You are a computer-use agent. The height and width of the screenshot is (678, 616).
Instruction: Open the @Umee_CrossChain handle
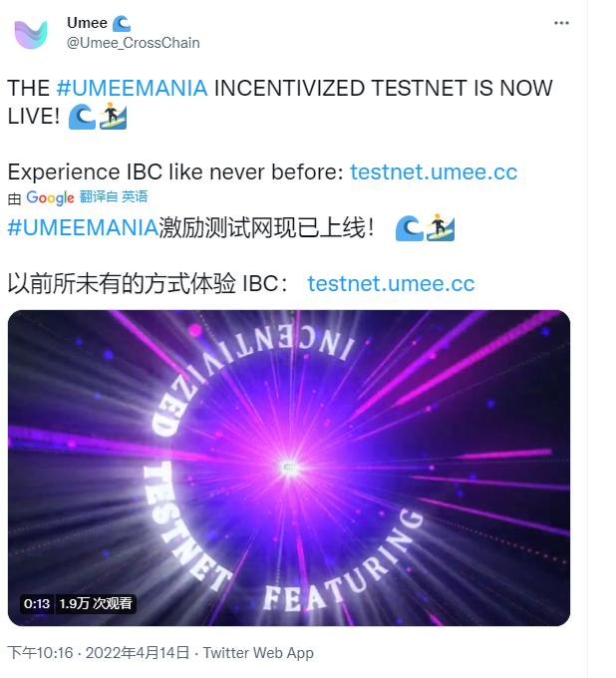(x=134, y=43)
